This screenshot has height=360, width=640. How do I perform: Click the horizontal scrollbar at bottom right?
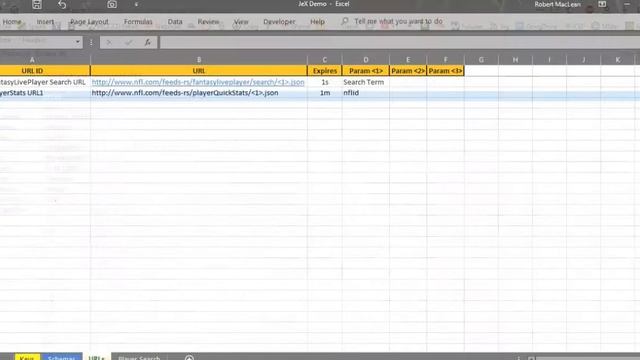point(588,358)
